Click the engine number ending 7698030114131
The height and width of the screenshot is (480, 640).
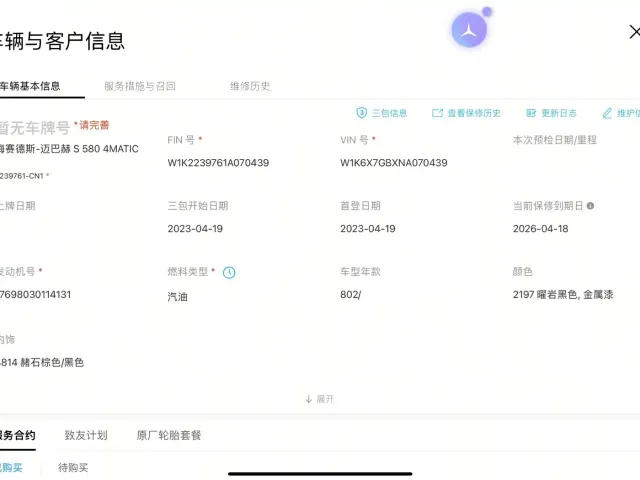[36, 295]
